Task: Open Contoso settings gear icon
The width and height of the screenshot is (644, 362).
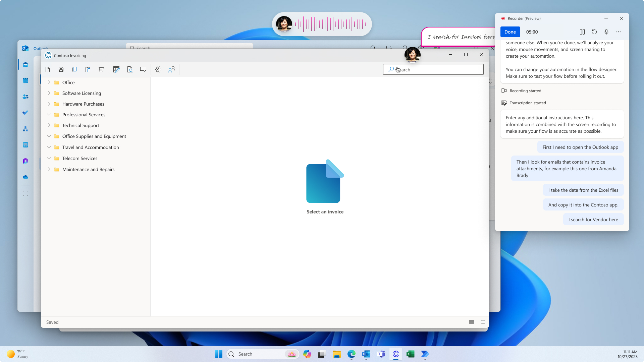Action: pyautogui.click(x=158, y=69)
